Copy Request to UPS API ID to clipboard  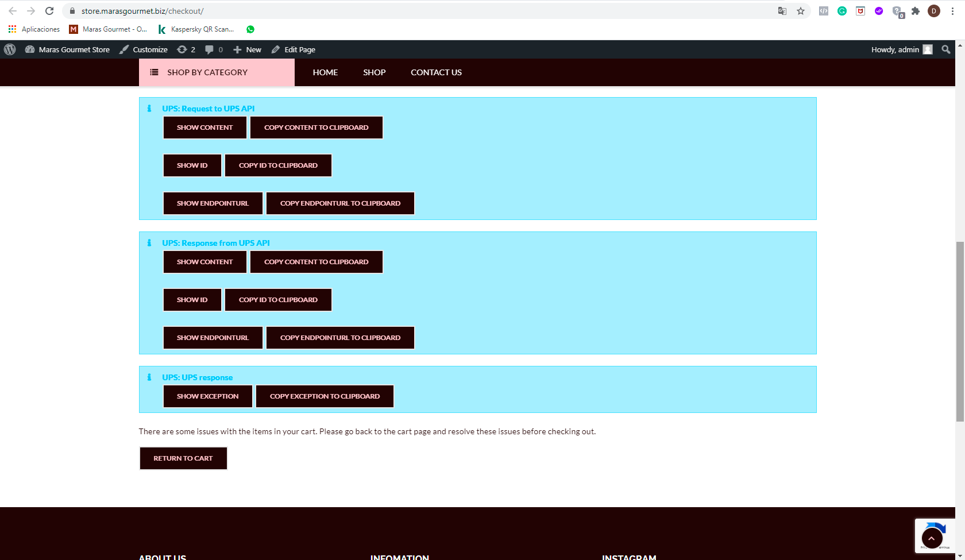279,165
